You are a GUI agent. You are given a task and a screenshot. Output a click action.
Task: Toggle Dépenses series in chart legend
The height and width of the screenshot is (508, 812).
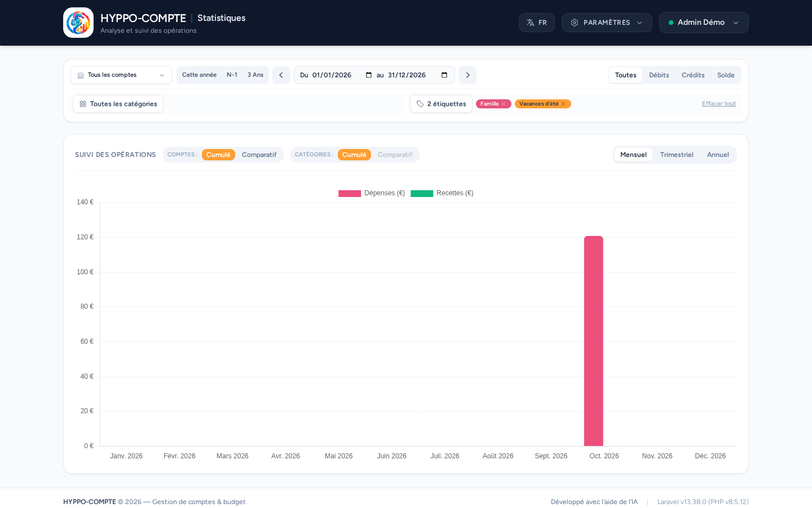click(x=372, y=193)
